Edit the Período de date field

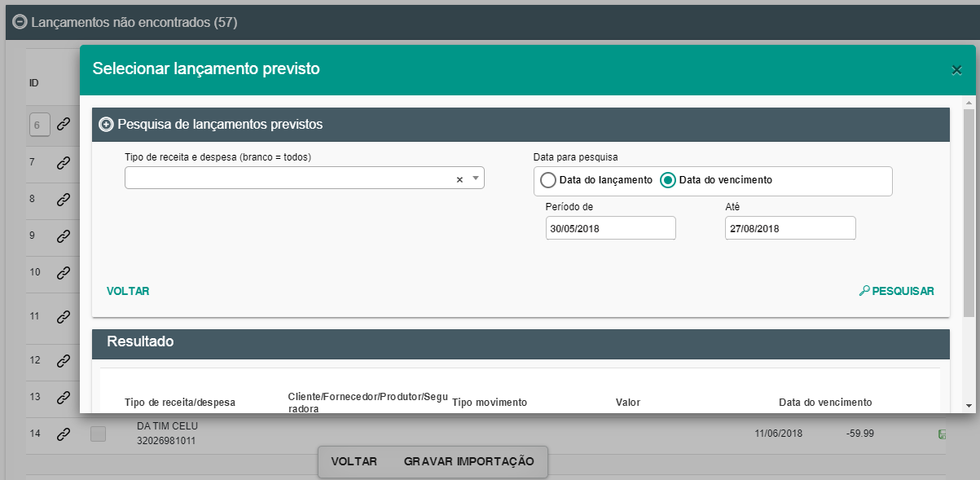click(x=611, y=228)
